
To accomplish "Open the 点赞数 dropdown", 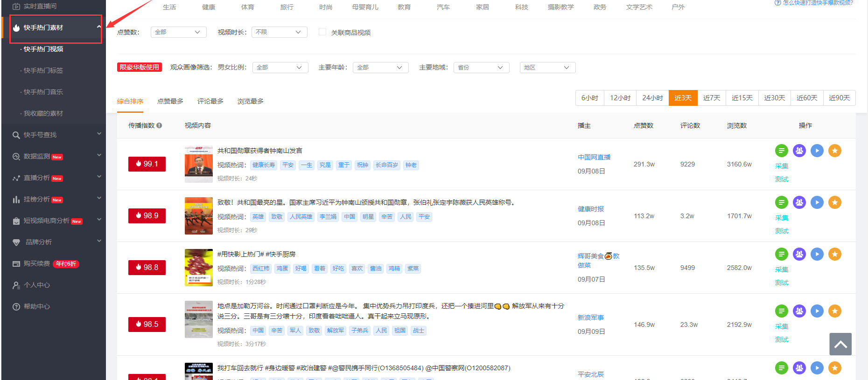I will pos(179,32).
